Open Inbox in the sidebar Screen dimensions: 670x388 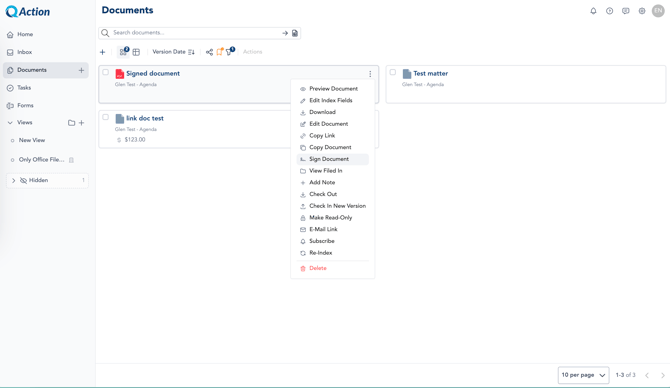click(46, 52)
